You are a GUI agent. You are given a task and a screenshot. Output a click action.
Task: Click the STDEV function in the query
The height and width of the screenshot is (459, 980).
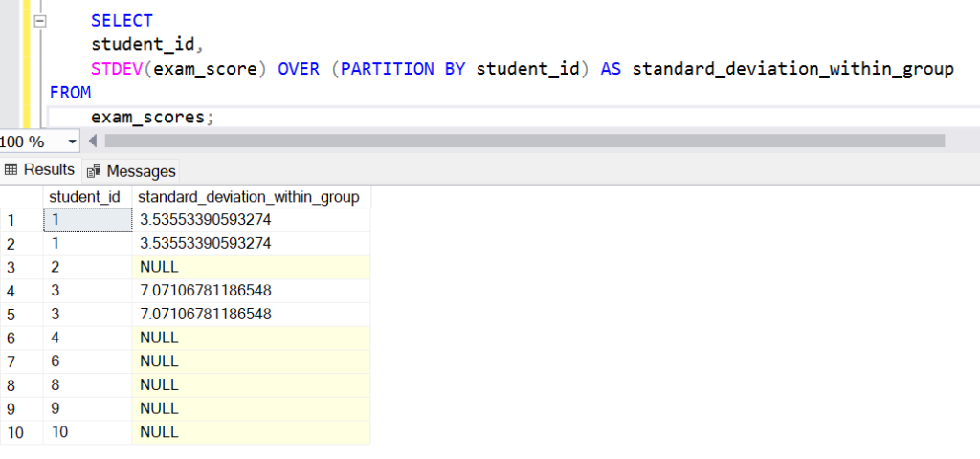(x=115, y=69)
